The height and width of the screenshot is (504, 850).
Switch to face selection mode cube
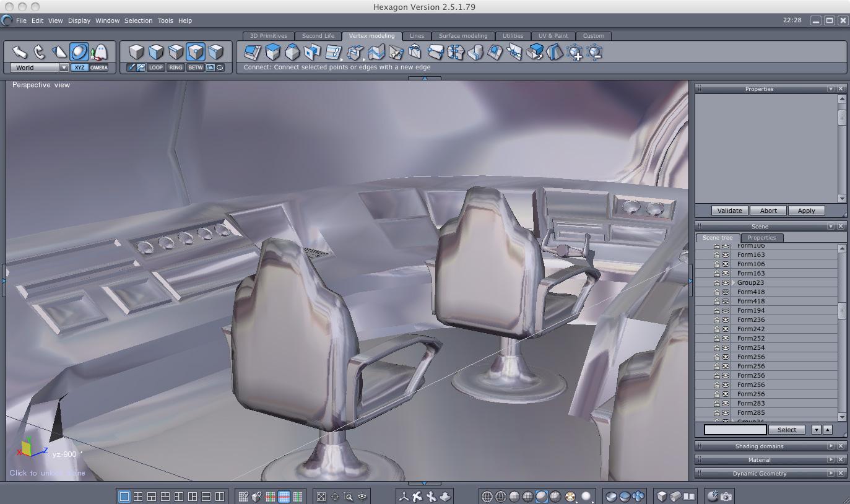pos(156,51)
